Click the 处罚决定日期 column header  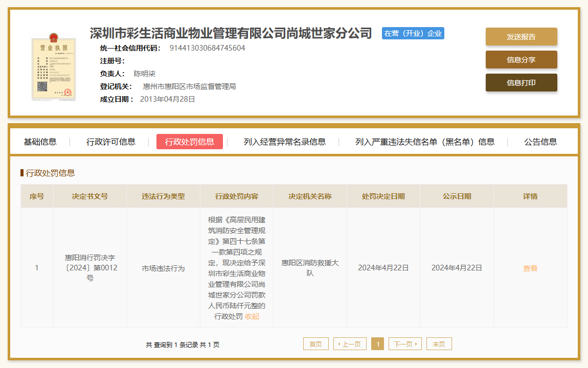[x=383, y=196]
